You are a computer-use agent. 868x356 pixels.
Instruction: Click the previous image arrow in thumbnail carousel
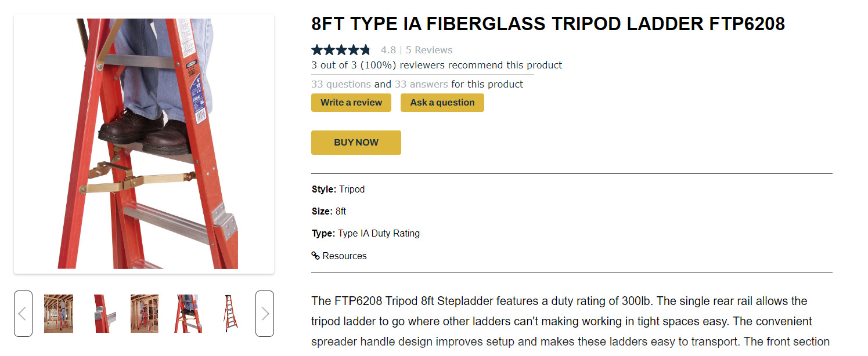[x=23, y=314]
